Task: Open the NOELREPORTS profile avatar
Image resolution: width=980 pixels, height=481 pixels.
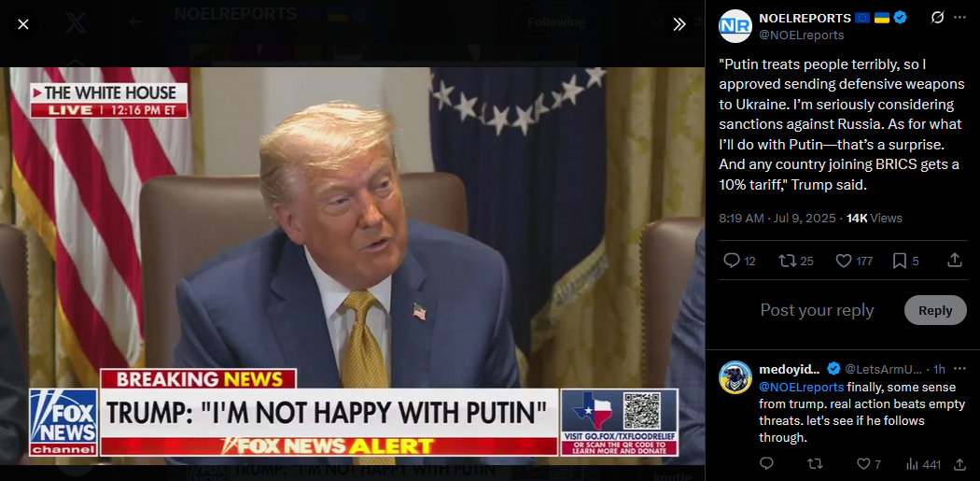Action: click(735, 25)
